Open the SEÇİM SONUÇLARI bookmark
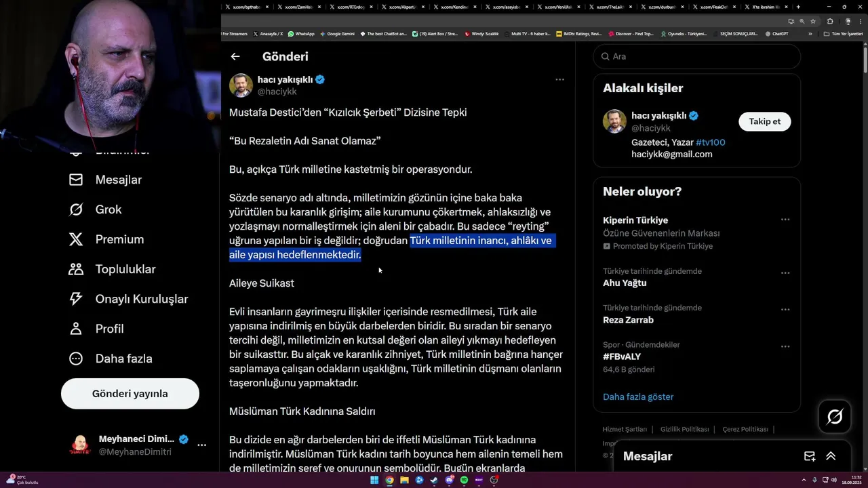Viewport: 868px width, 488px height. 735,33
